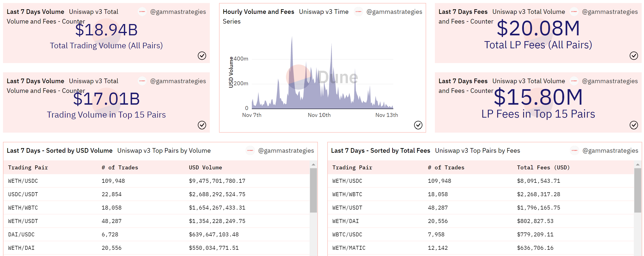Click $9,475,701,780.17 volume cell
644x256 pixels.
(x=217, y=181)
